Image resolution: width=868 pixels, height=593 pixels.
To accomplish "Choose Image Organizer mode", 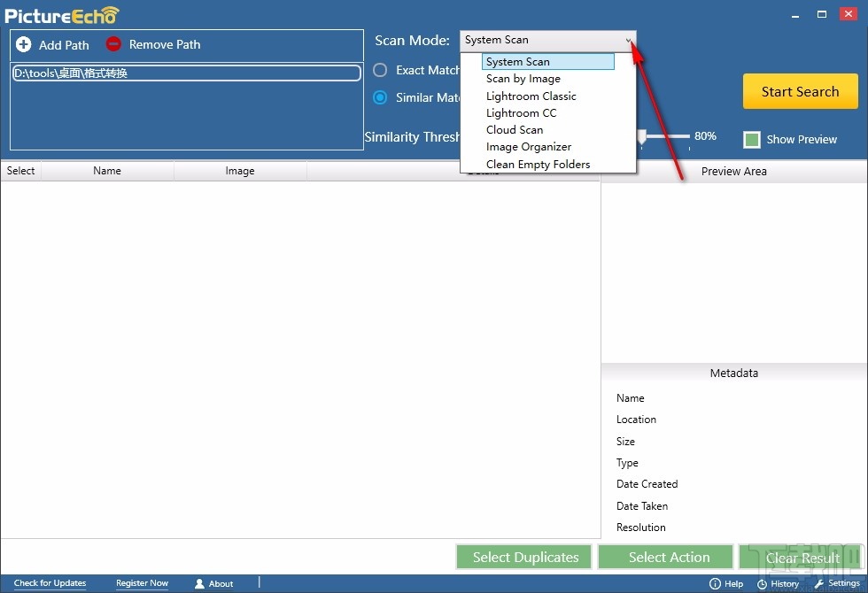I will [x=529, y=147].
